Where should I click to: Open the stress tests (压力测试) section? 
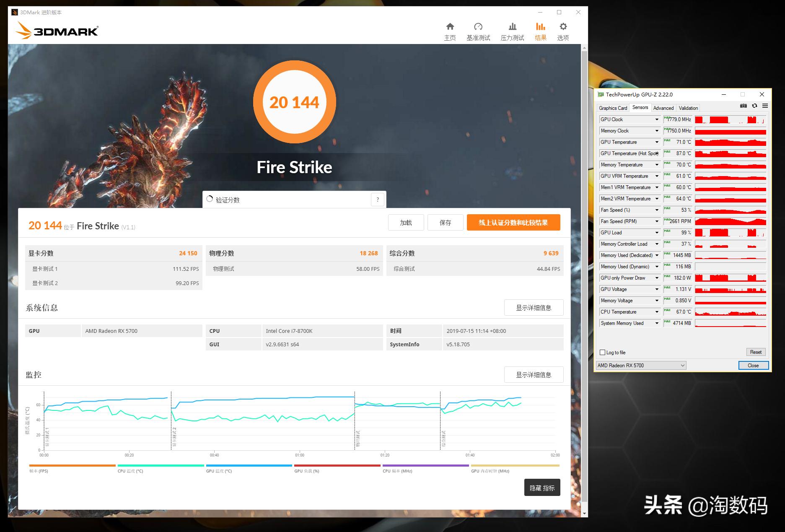coord(512,32)
